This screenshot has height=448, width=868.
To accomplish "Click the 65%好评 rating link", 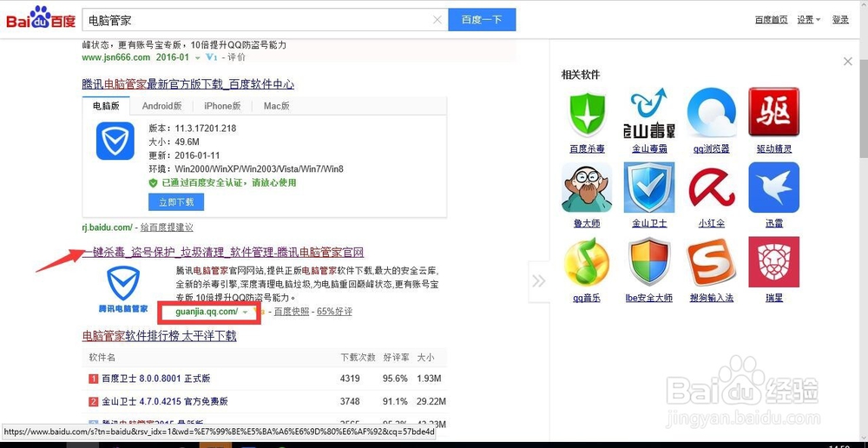I will [x=334, y=312].
